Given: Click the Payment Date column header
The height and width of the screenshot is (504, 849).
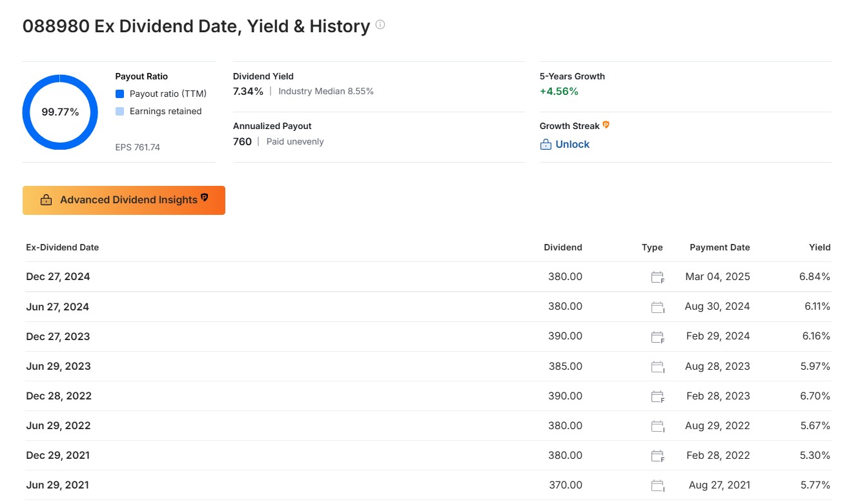Looking at the screenshot, I should pyautogui.click(x=719, y=247).
